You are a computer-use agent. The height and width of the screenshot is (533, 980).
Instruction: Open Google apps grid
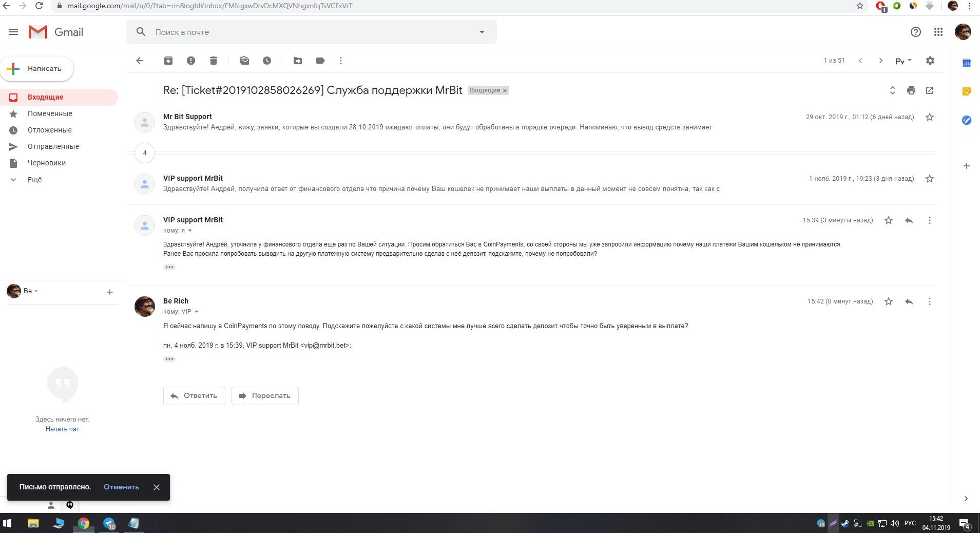point(938,32)
